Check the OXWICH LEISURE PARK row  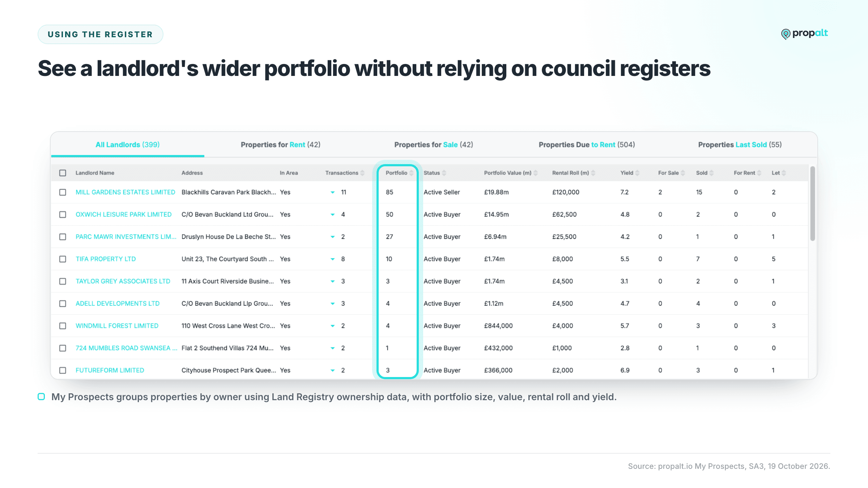(x=63, y=215)
